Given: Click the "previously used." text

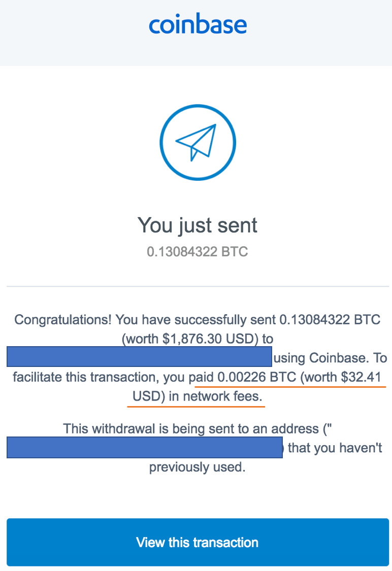Looking at the screenshot, I should tap(198, 467).
